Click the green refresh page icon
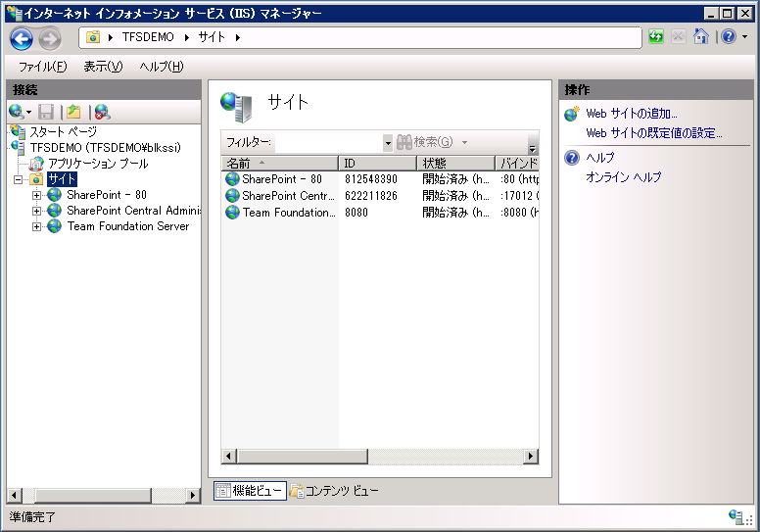This screenshot has height=532, width=760. click(656, 36)
